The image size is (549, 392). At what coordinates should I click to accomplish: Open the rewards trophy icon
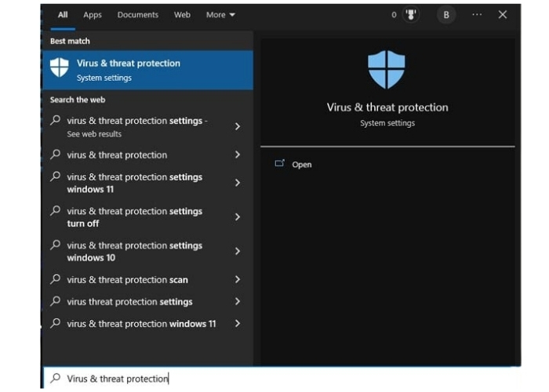click(411, 15)
